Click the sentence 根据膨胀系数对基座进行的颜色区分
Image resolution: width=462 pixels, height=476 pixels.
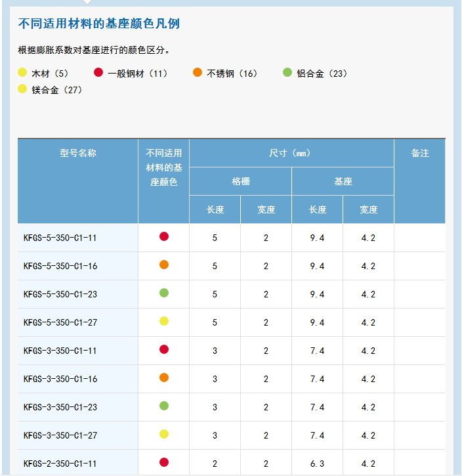coord(93,50)
